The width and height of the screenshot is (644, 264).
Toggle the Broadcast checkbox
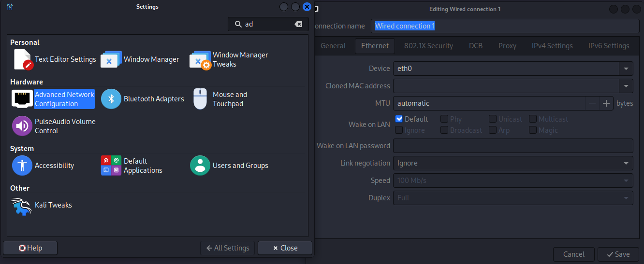pos(444,130)
